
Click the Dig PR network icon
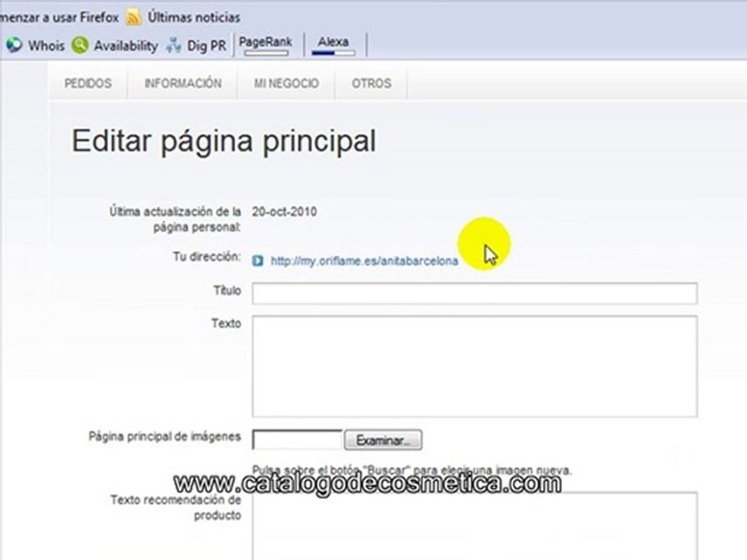[174, 45]
